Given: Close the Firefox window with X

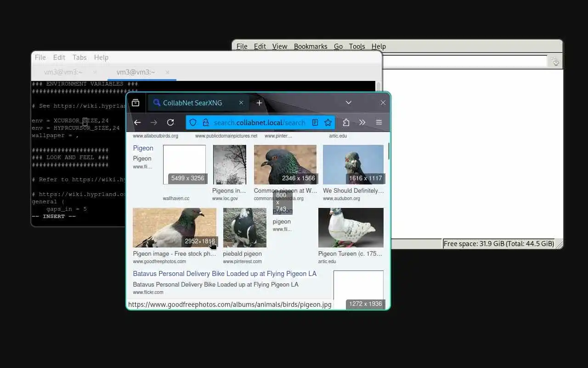Looking at the screenshot, I should (x=383, y=103).
